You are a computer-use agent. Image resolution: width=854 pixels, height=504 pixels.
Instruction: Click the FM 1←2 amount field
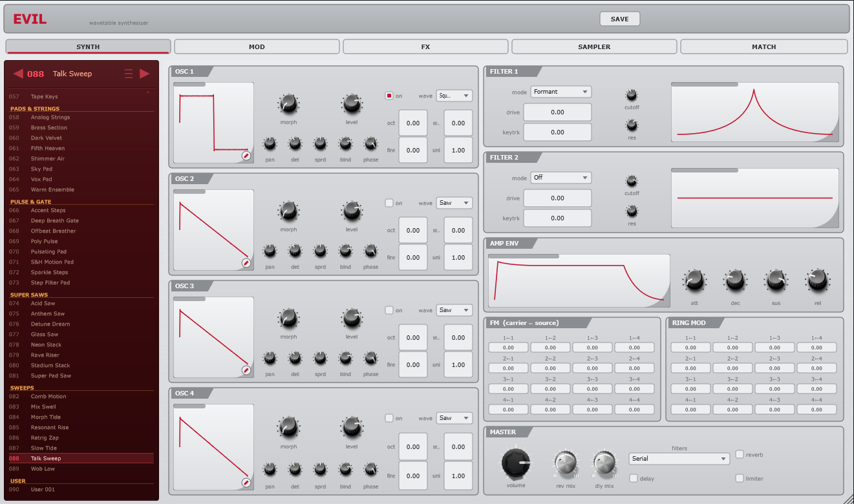[550, 348]
